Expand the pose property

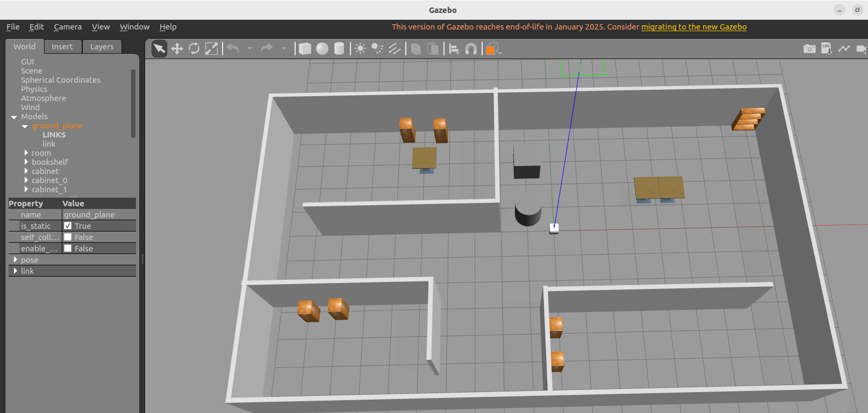point(16,260)
